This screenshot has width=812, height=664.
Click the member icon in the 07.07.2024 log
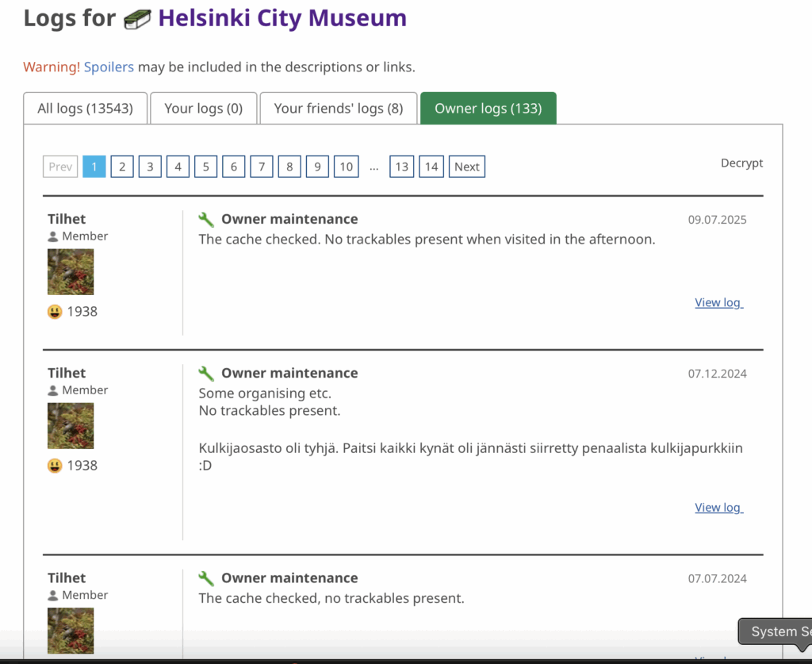click(x=53, y=596)
